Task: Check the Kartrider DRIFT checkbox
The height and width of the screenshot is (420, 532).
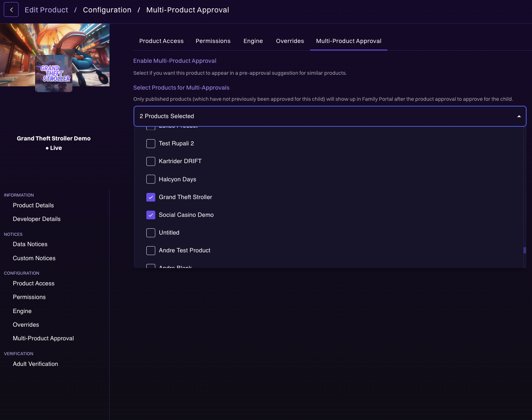Action: (151, 161)
